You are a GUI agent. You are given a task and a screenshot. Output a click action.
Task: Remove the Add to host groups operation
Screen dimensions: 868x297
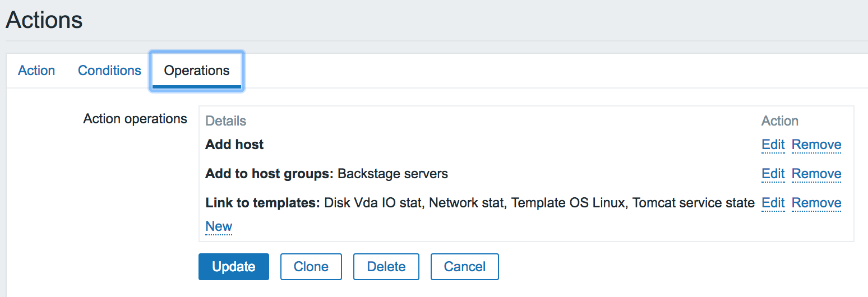click(x=816, y=174)
